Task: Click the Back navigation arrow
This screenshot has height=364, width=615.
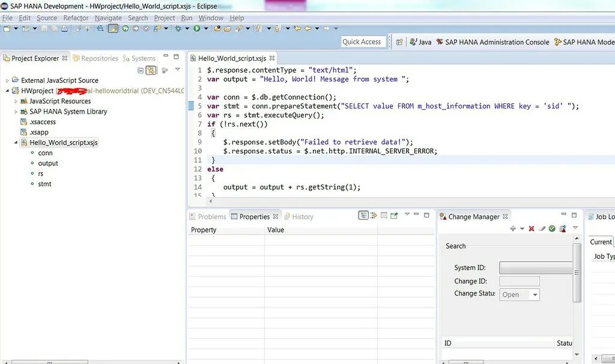Action: tap(308, 29)
